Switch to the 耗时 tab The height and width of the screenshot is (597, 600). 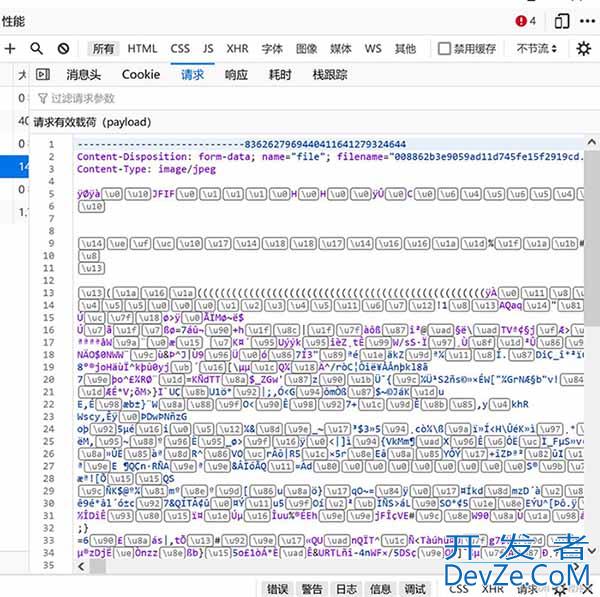(x=280, y=74)
